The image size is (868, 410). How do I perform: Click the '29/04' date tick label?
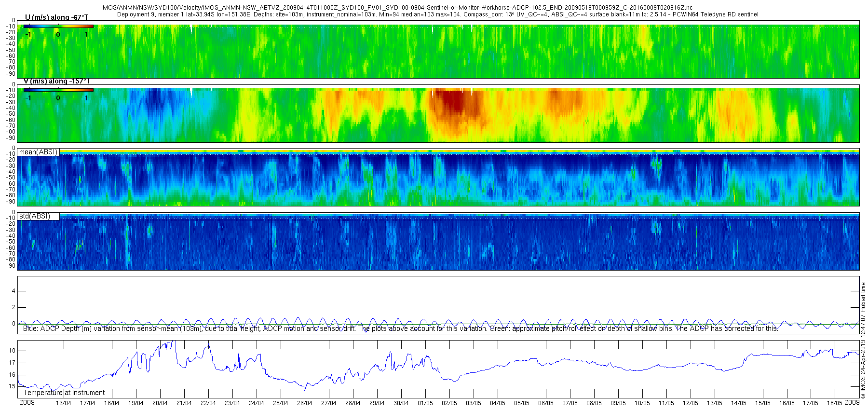tap(377, 403)
